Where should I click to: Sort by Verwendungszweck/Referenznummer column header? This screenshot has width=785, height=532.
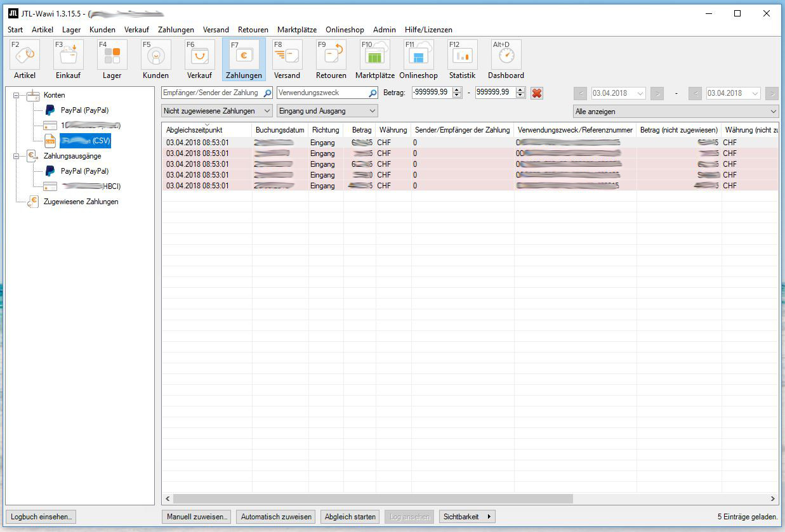(x=576, y=130)
